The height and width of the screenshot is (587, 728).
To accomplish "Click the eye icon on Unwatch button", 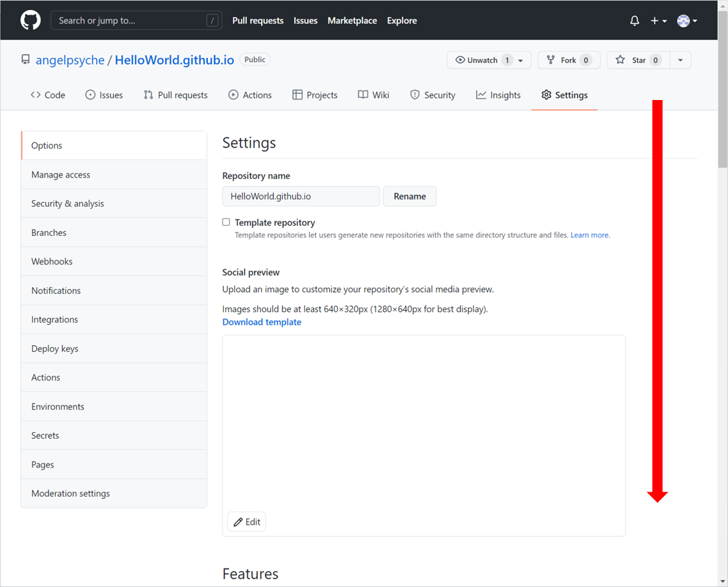I will (460, 60).
